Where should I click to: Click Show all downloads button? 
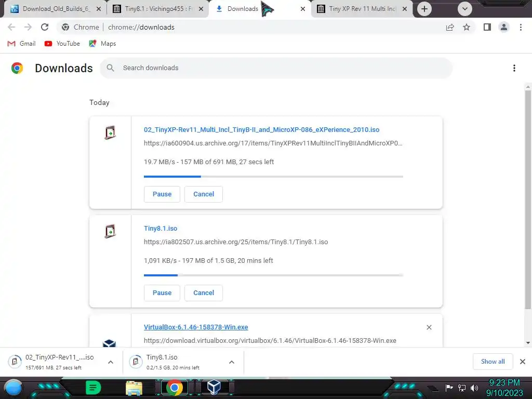pos(493,362)
